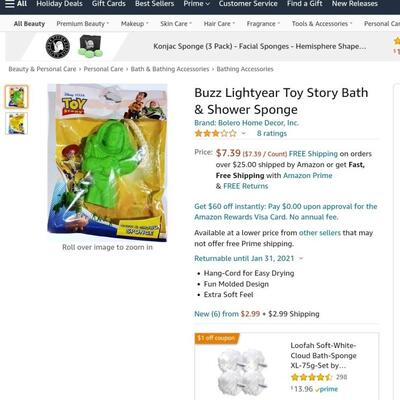This screenshot has width=400, height=400.
Task: Click the Loofah ad star rating
Action: click(x=311, y=377)
